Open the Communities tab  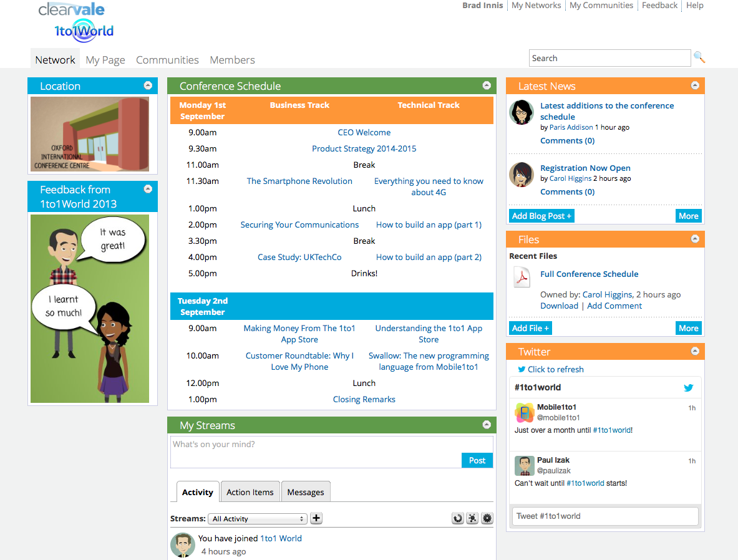[167, 60]
